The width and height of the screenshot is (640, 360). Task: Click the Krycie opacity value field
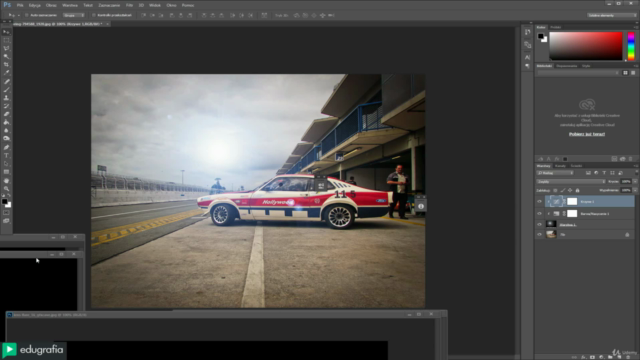click(x=626, y=182)
